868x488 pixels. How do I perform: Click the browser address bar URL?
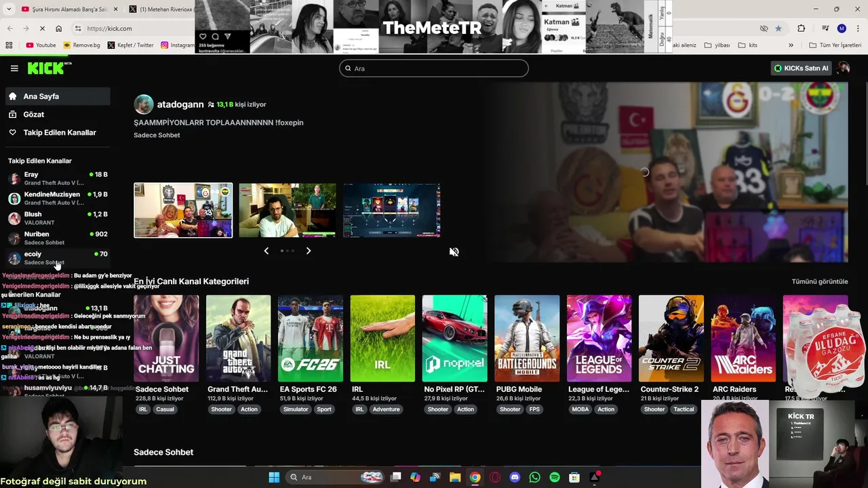pyautogui.click(x=109, y=28)
